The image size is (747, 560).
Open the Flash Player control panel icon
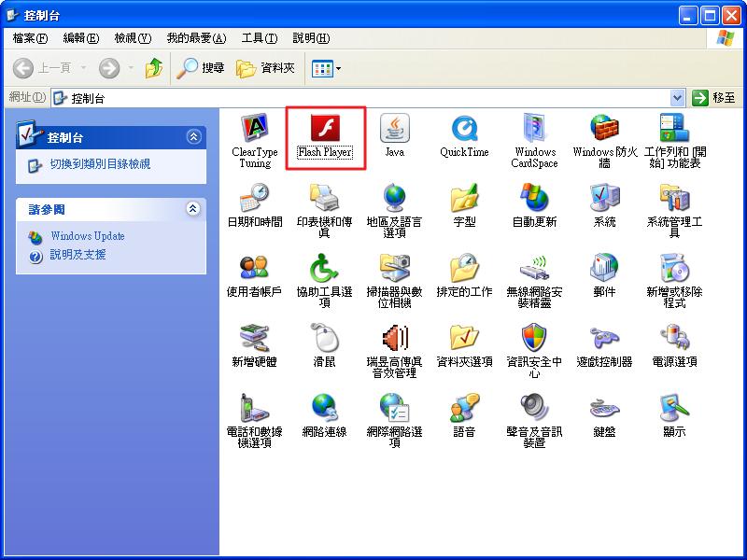pyautogui.click(x=324, y=129)
